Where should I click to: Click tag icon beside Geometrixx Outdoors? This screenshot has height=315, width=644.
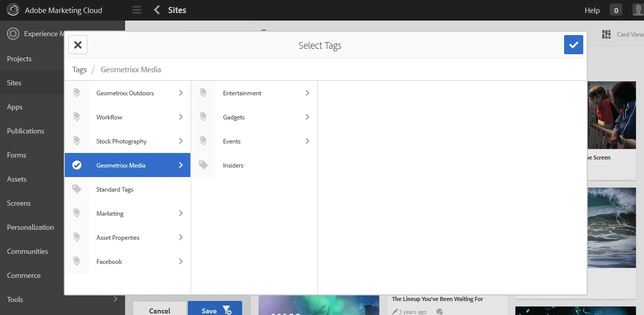point(77,93)
